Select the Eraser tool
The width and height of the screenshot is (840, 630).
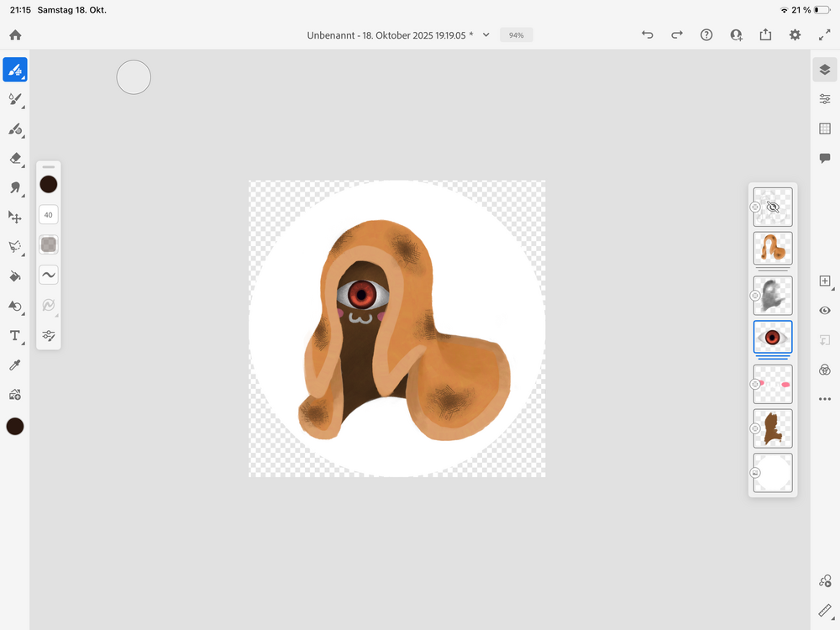[15, 158]
